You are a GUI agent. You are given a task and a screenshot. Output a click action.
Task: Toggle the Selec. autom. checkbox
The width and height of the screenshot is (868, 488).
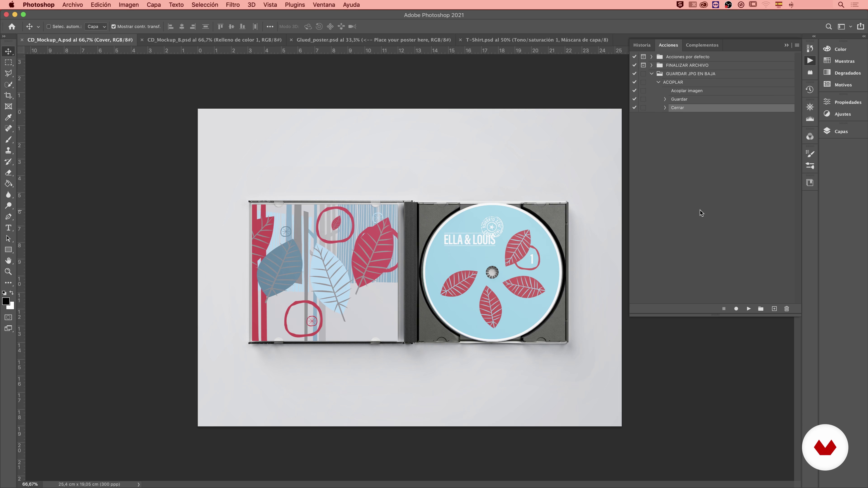(49, 27)
